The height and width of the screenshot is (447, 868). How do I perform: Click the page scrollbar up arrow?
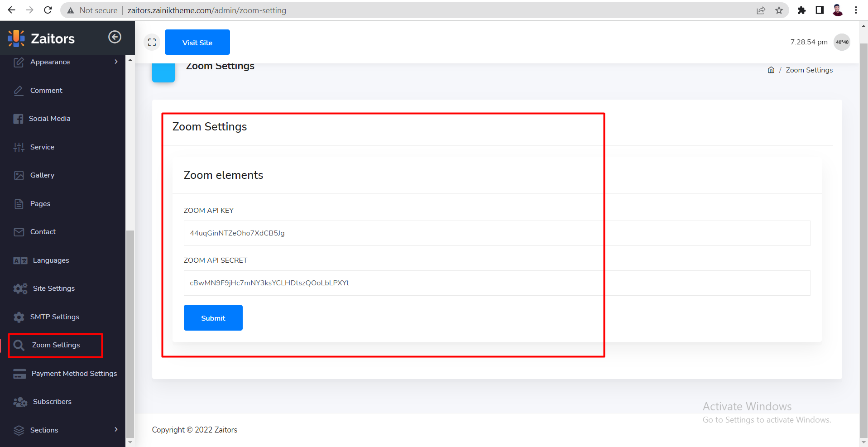click(x=863, y=26)
